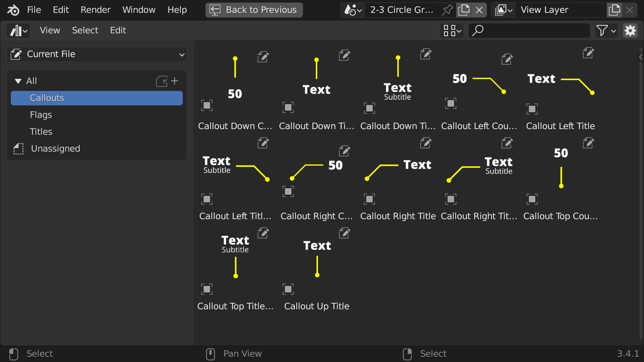Viewport: 644px width, 362px height.
Task: Click the Back to Previous button
Action: (254, 10)
